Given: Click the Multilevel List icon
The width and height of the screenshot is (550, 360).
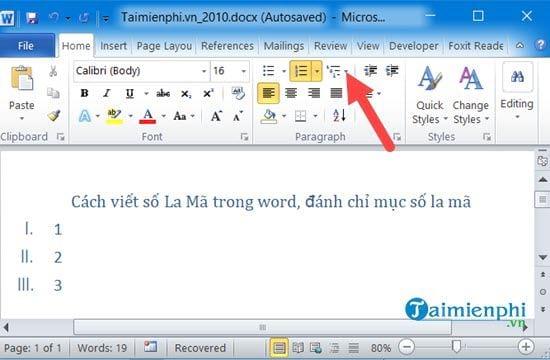Looking at the screenshot, I should [334, 71].
